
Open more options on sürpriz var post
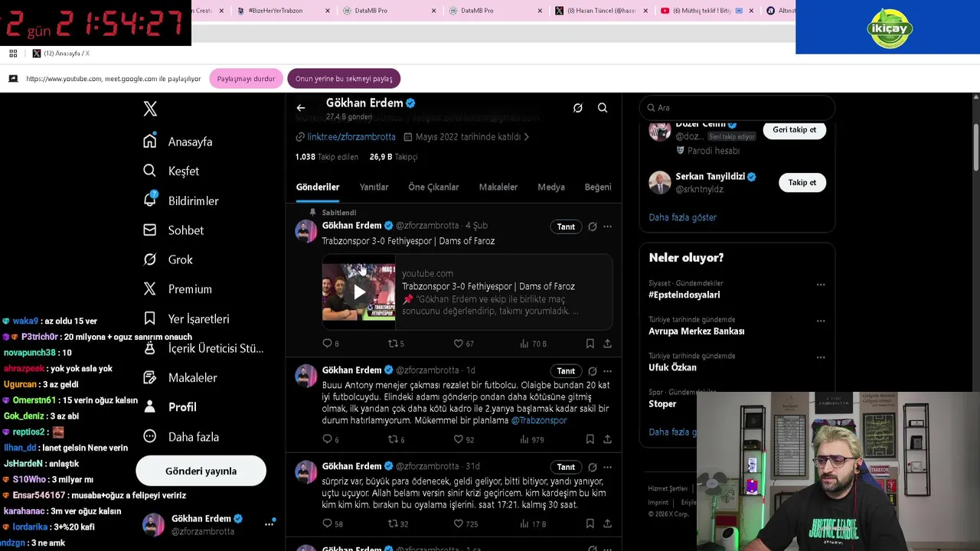[607, 467]
